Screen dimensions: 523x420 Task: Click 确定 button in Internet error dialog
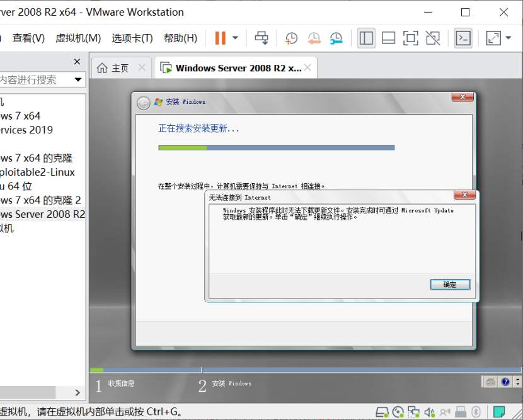pyautogui.click(x=450, y=285)
